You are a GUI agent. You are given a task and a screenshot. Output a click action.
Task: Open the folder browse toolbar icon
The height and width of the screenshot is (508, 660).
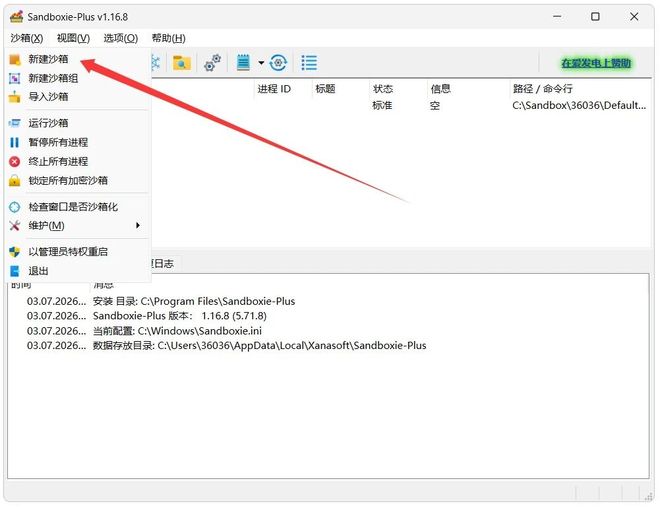tap(182, 63)
